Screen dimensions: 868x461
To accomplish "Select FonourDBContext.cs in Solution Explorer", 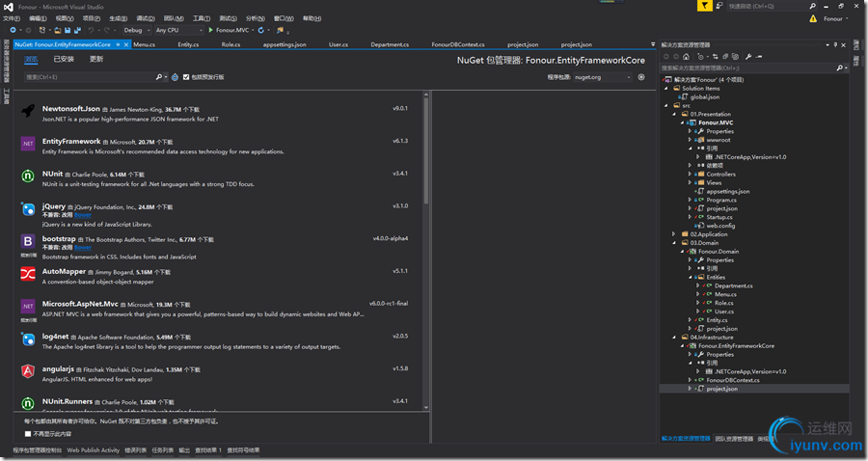I will point(732,380).
